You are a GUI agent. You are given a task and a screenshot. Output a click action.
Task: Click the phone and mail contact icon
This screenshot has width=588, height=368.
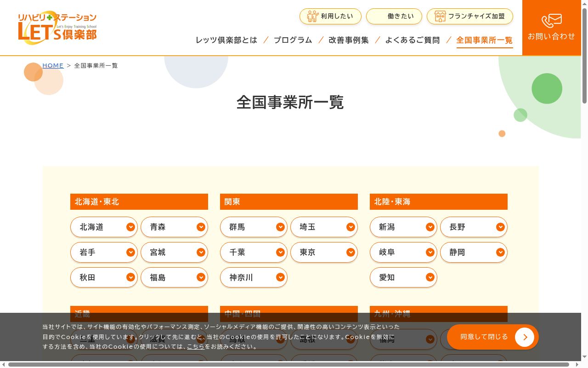(551, 21)
